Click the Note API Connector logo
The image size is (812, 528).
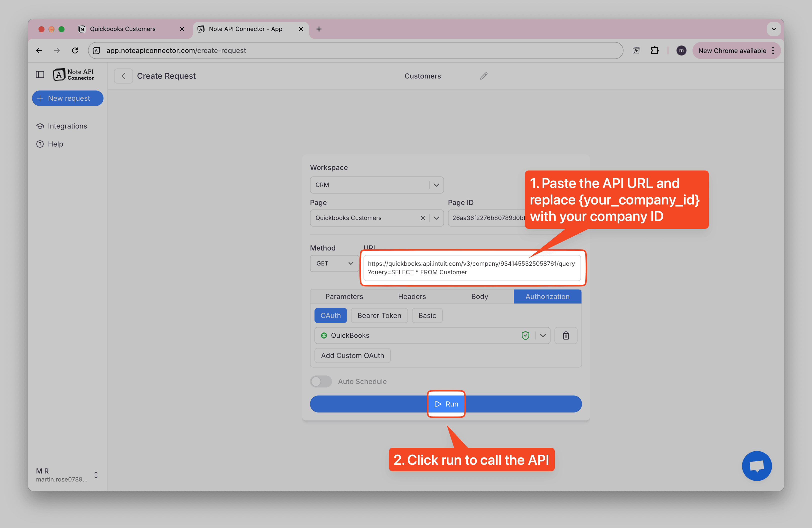(74, 75)
